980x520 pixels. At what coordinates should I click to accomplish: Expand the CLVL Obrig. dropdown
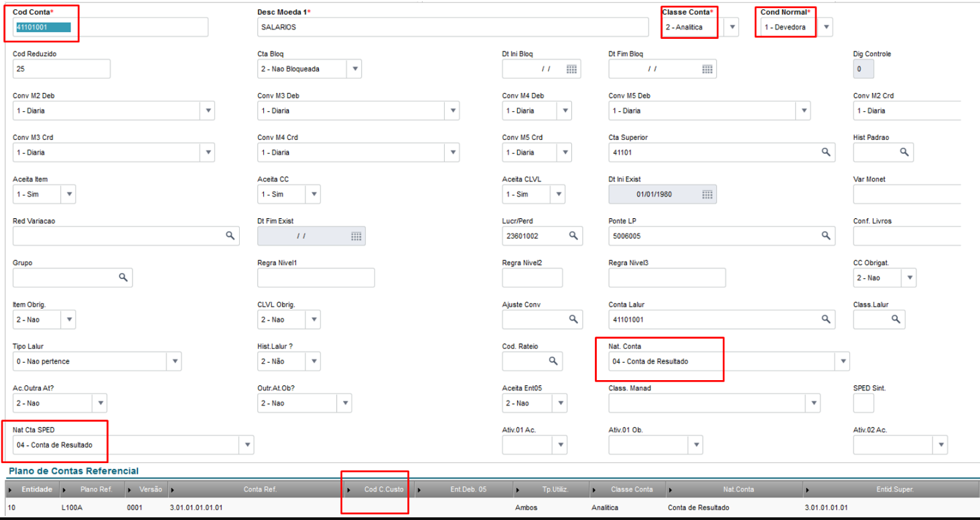[313, 319]
